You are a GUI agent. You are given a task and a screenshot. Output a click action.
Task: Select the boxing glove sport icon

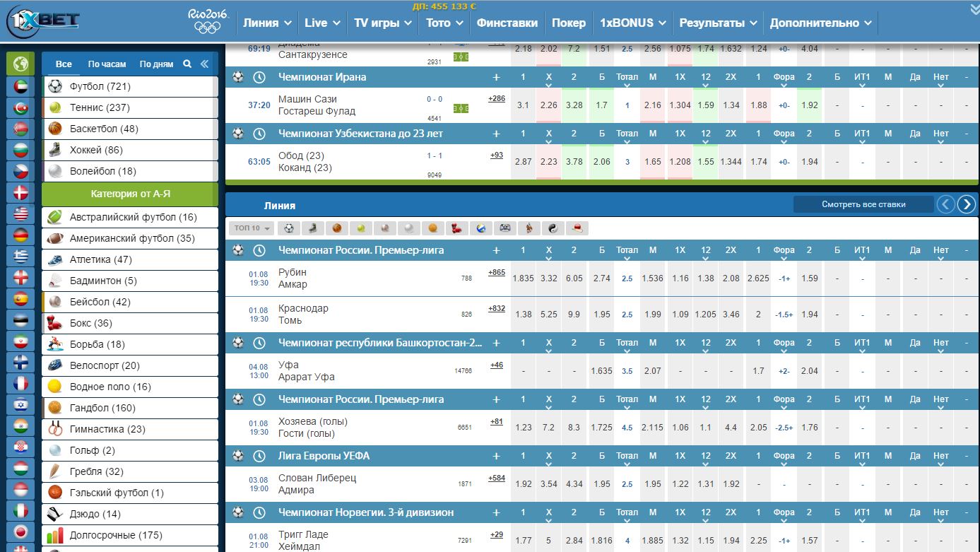(x=455, y=228)
